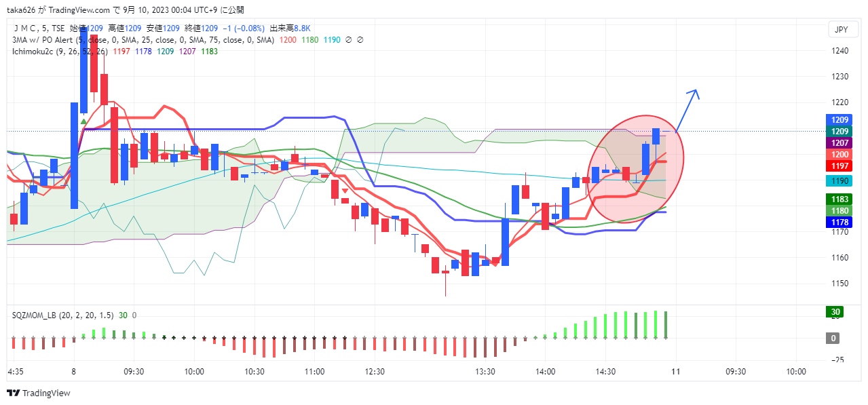Click the TradingView.com text in header
The height and width of the screenshot is (405, 868).
click(x=79, y=10)
